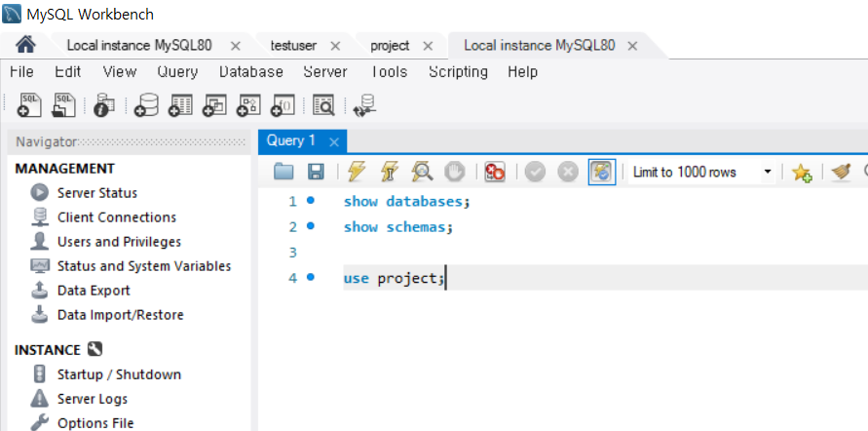Place cursor on 'show schemas;' line
868x431 pixels.
tap(398, 226)
